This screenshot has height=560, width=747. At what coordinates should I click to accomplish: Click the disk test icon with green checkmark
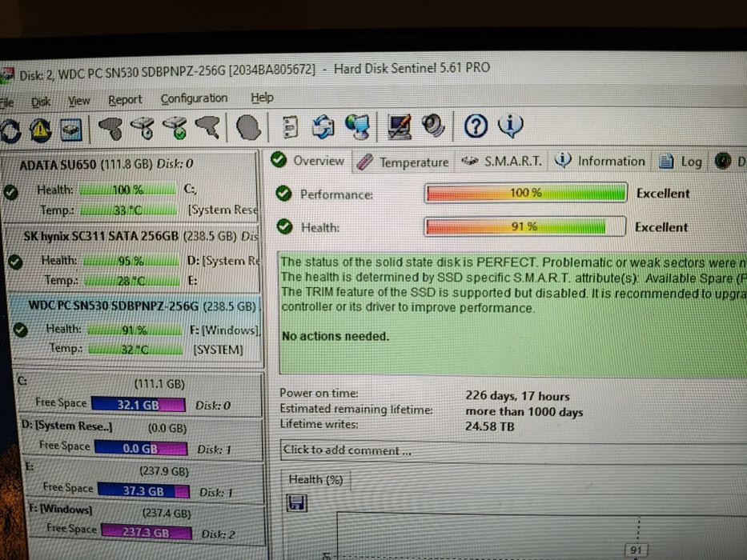pyautogui.click(x=175, y=128)
